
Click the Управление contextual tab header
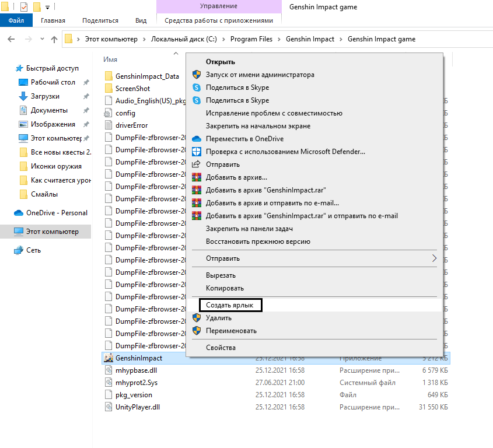(x=219, y=6)
